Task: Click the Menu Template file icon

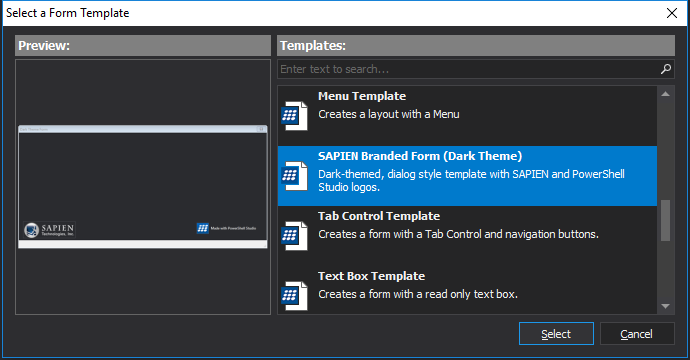Action: tap(294, 116)
